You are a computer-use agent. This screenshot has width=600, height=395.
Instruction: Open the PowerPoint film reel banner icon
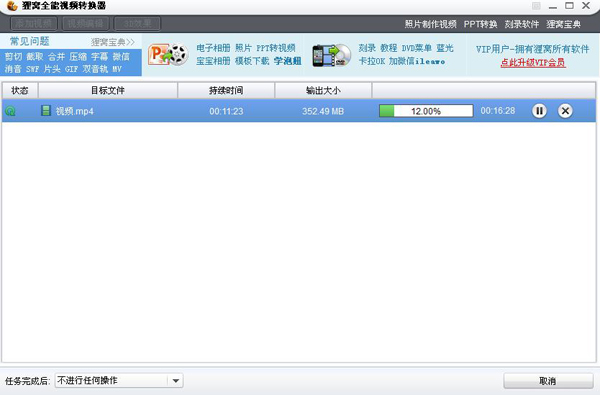click(x=168, y=55)
